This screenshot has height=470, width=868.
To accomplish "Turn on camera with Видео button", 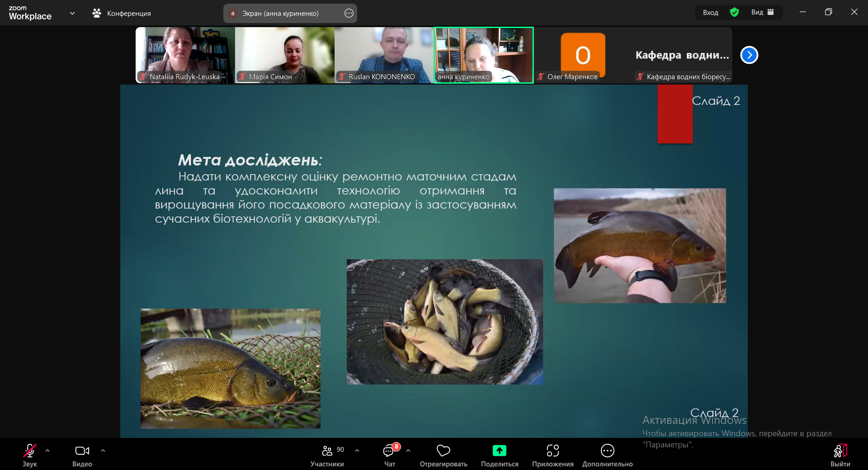I will pos(82,455).
